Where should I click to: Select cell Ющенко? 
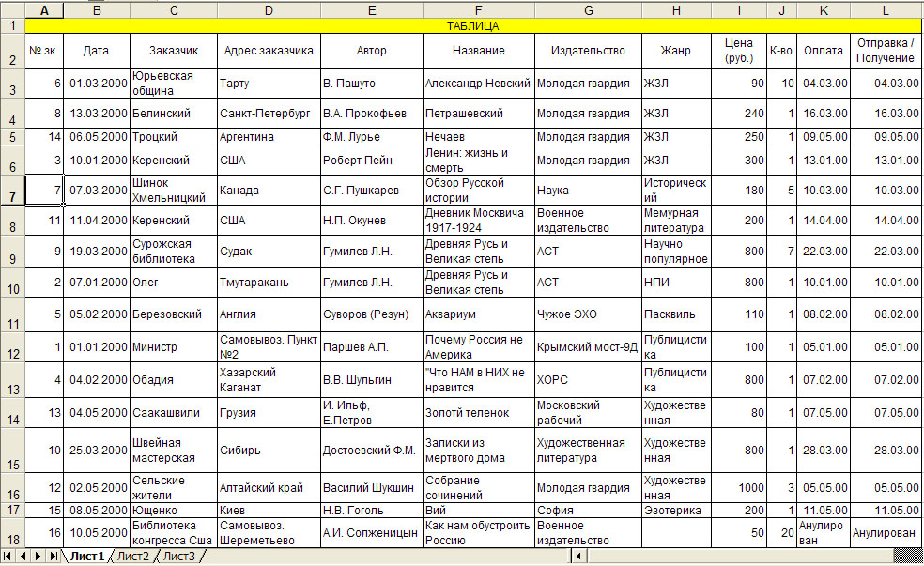[173, 510]
